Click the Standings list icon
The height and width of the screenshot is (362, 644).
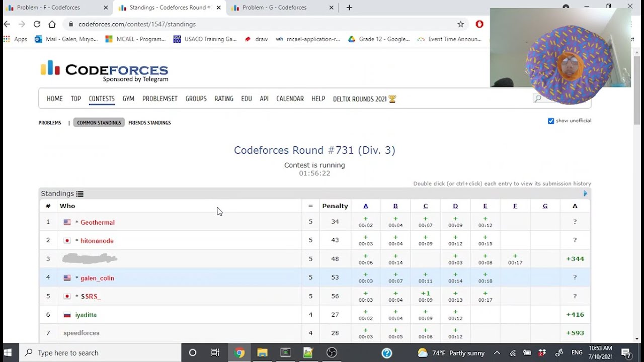point(79,194)
